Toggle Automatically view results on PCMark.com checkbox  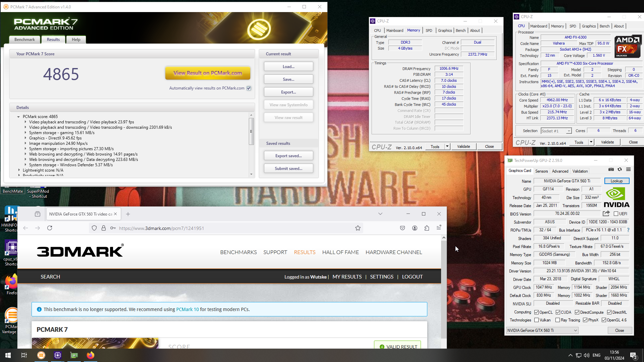coord(249,88)
